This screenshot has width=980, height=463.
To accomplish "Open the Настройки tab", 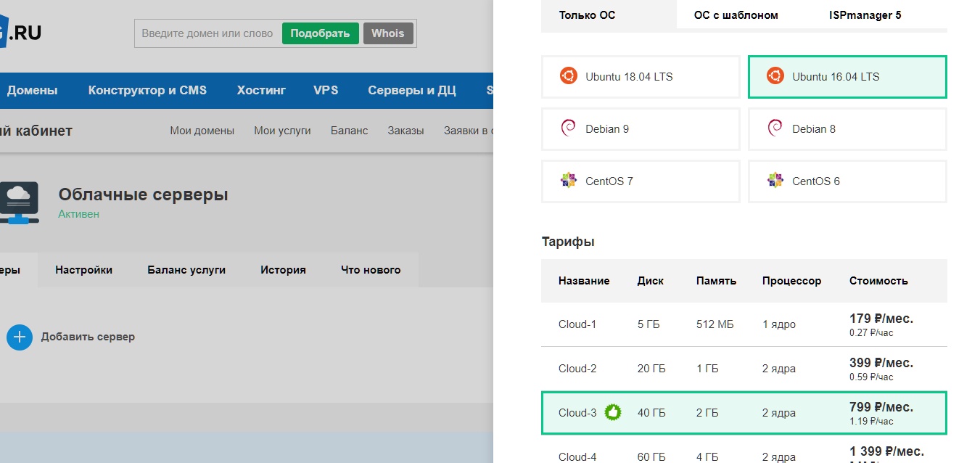I will pyautogui.click(x=83, y=269).
